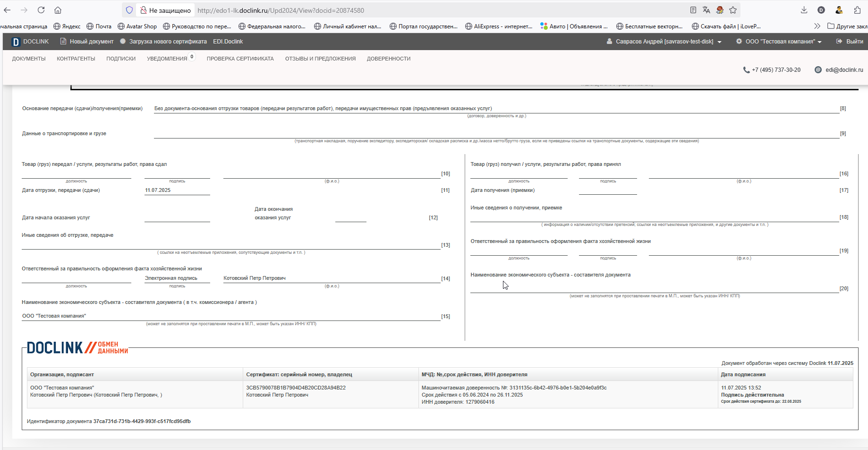Open the browser home page icon

click(x=58, y=10)
